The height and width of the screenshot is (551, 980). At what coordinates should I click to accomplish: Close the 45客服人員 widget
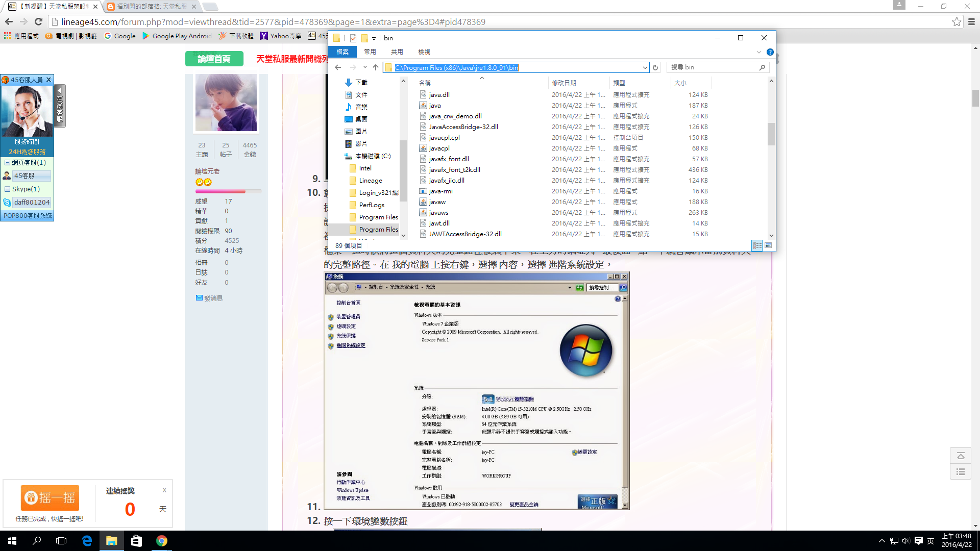click(x=48, y=80)
